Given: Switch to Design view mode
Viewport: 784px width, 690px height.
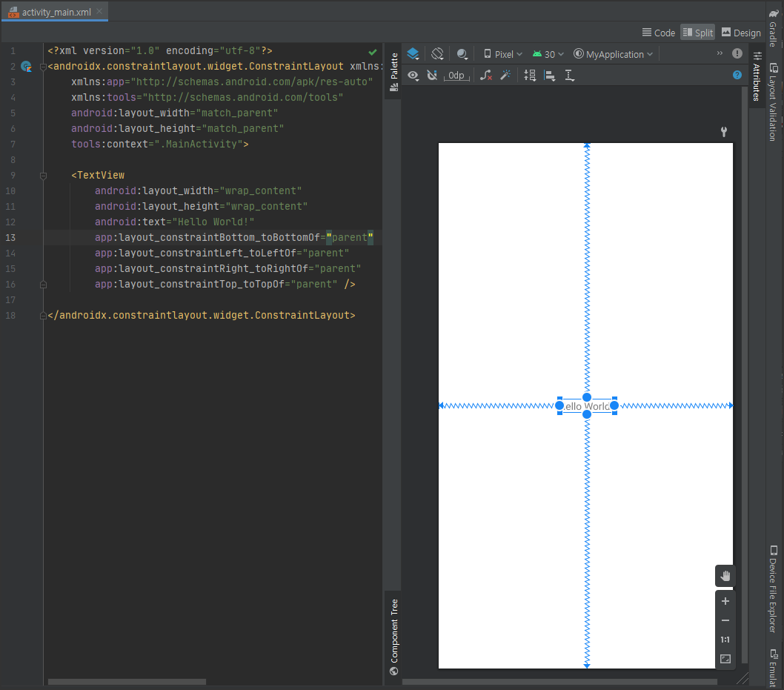Looking at the screenshot, I should [x=741, y=33].
